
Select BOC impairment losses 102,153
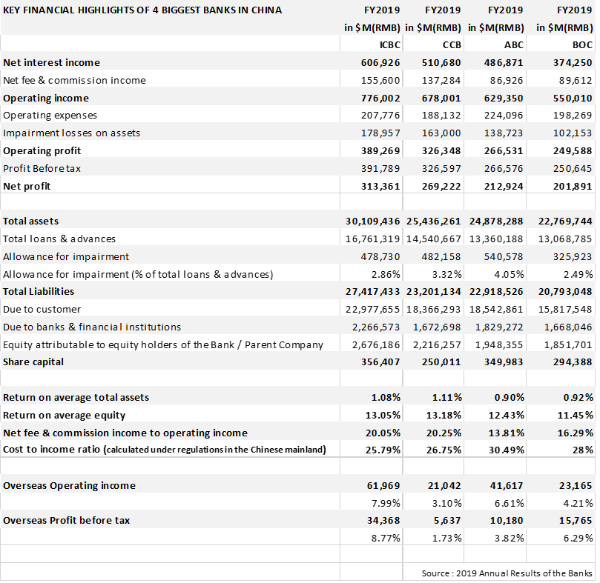(572, 133)
